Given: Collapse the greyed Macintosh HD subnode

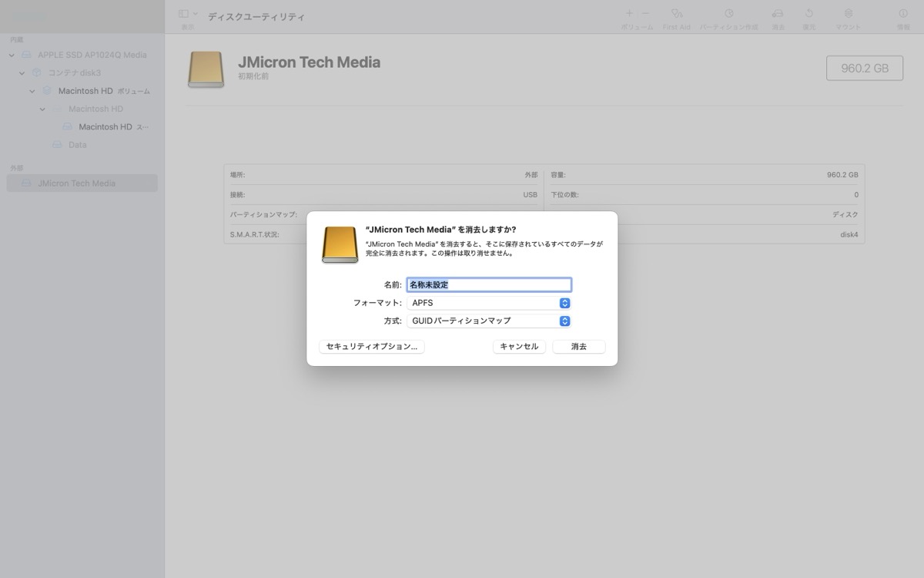Looking at the screenshot, I should pyautogui.click(x=43, y=109).
